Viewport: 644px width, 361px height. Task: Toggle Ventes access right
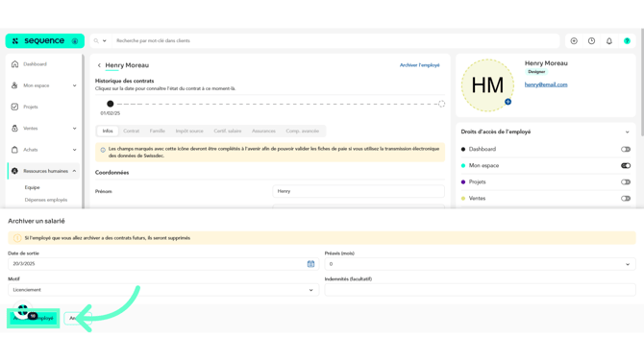[x=626, y=199]
